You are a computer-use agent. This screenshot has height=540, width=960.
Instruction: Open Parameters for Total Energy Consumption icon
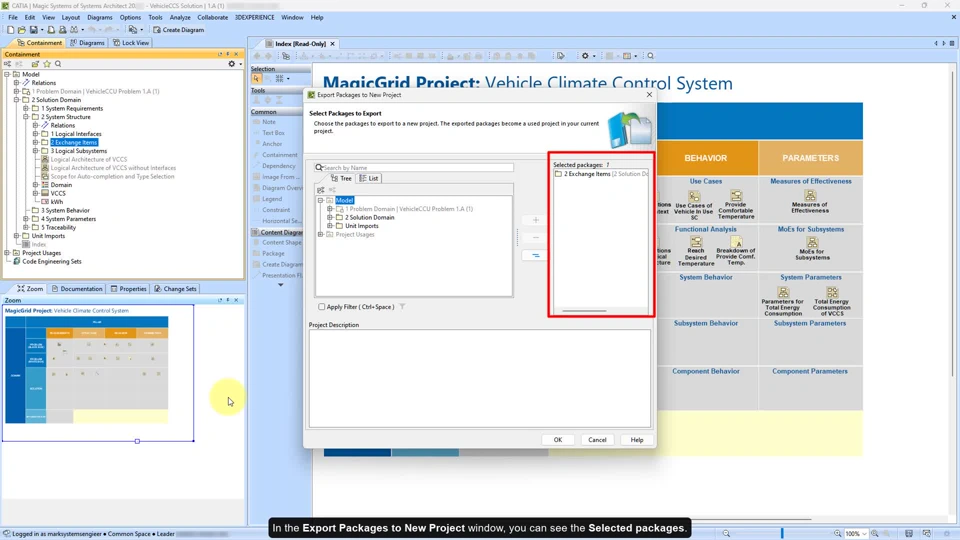[783, 292]
